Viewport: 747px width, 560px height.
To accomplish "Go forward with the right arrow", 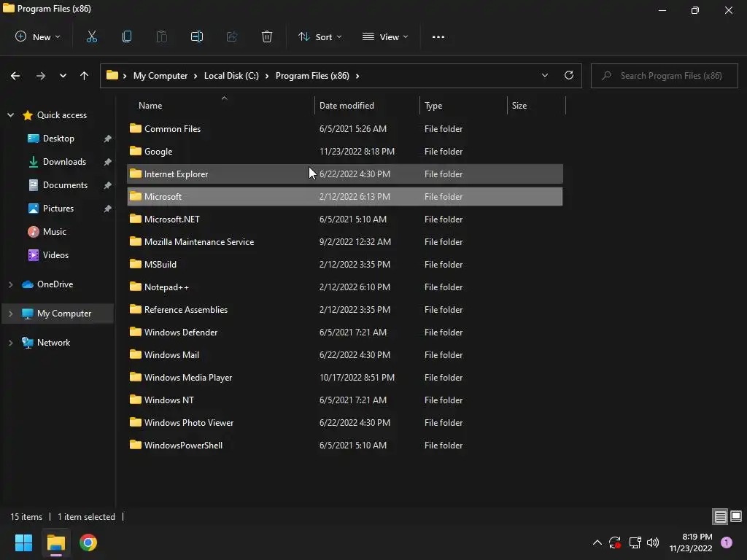I will 41,76.
